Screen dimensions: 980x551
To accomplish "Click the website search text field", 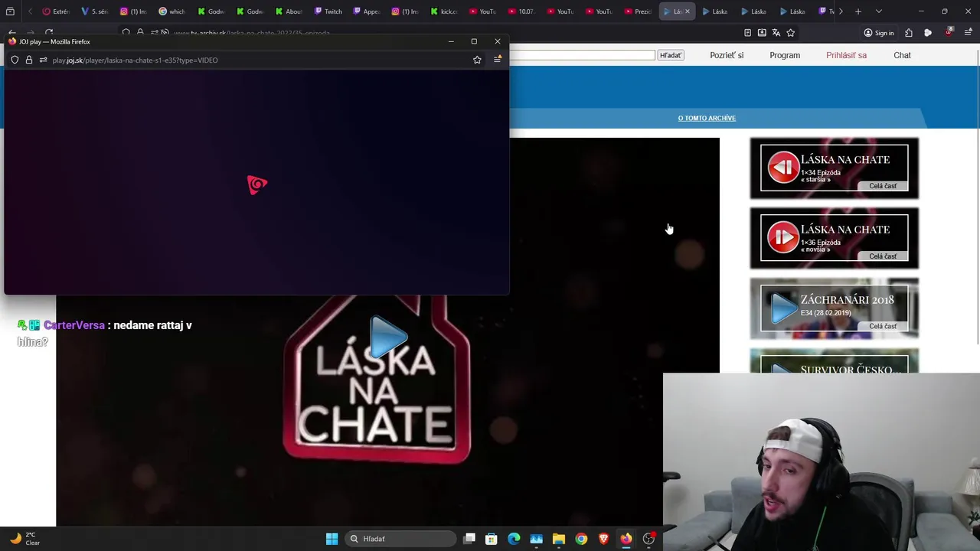I will click(x=583, y=55).
